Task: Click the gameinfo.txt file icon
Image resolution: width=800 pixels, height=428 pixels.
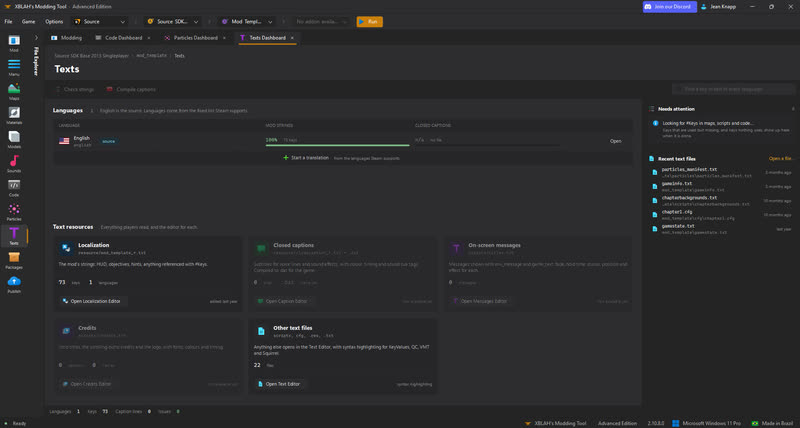Action: pyautogui.click(x=655, y=187)
